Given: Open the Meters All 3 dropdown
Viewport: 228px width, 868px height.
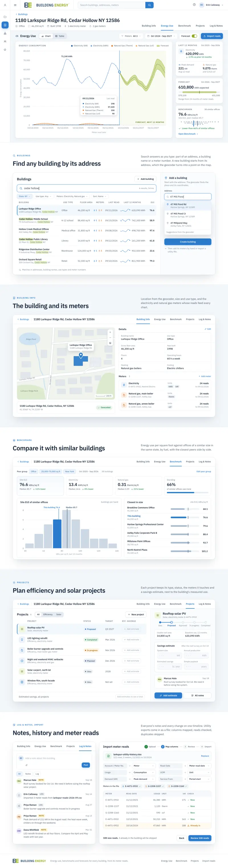Looking at the screenshot, I should click(x=131, y=36).
